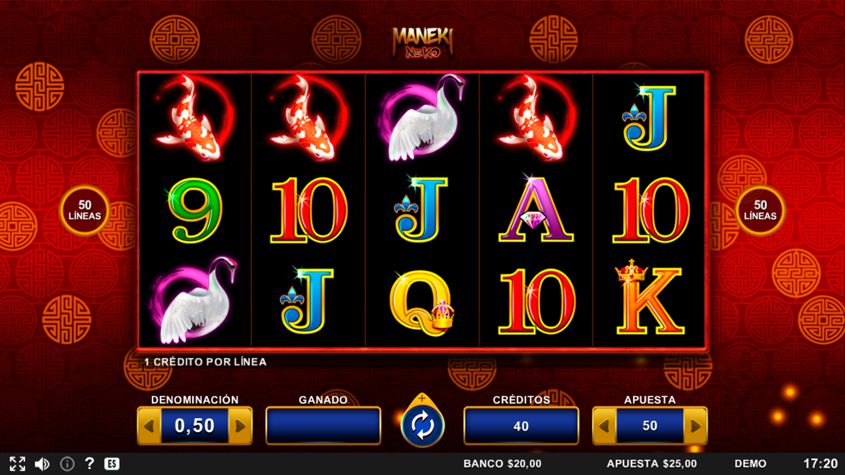The width and height of the screenshot is (845, 475).
Task: Click the Créditos value field showing 40
Action: pos(521,426)
